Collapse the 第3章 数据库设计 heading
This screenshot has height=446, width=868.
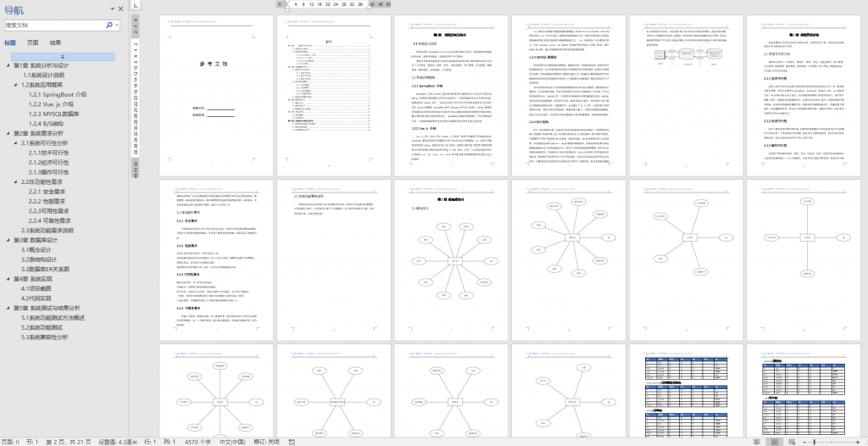pos(8,240)
